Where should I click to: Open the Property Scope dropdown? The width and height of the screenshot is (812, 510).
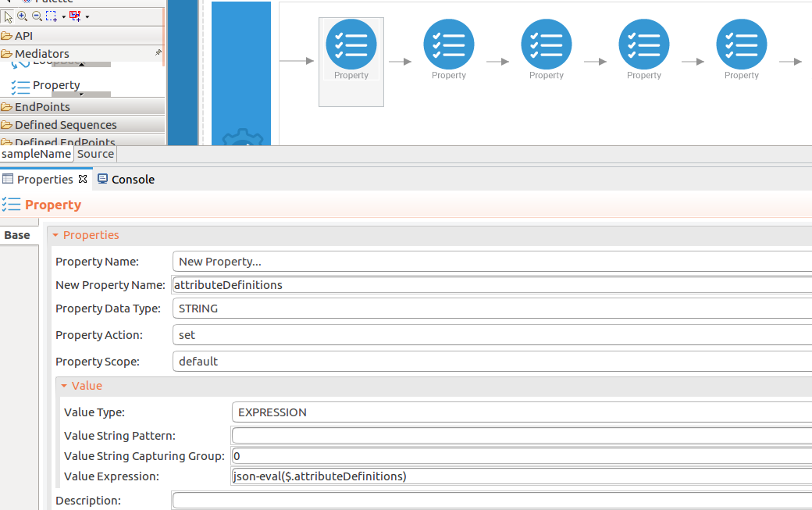[x=492, y=362]
